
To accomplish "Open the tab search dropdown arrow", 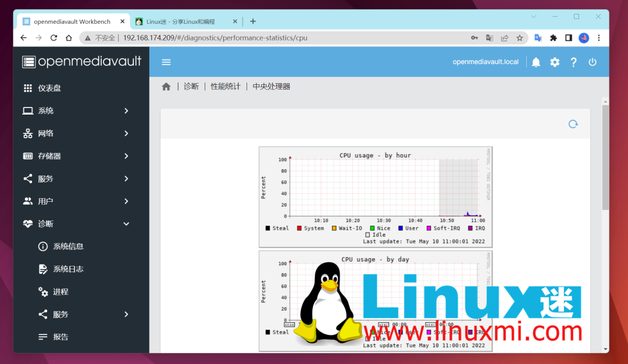I will [x=533, y=16].
